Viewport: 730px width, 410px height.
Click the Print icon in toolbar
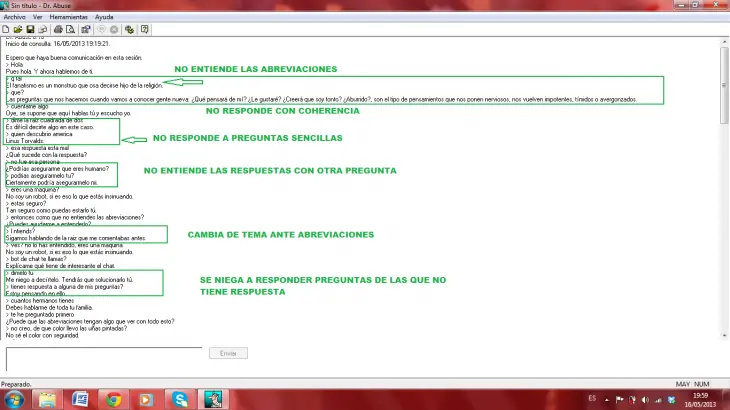tap(58, 29)
